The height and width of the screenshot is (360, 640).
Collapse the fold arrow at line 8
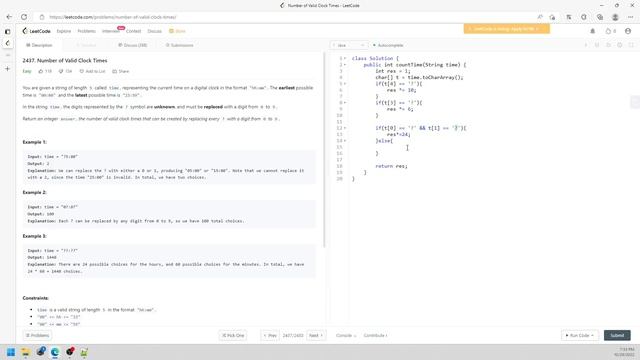pyautogui.click(x=345, y=103)
